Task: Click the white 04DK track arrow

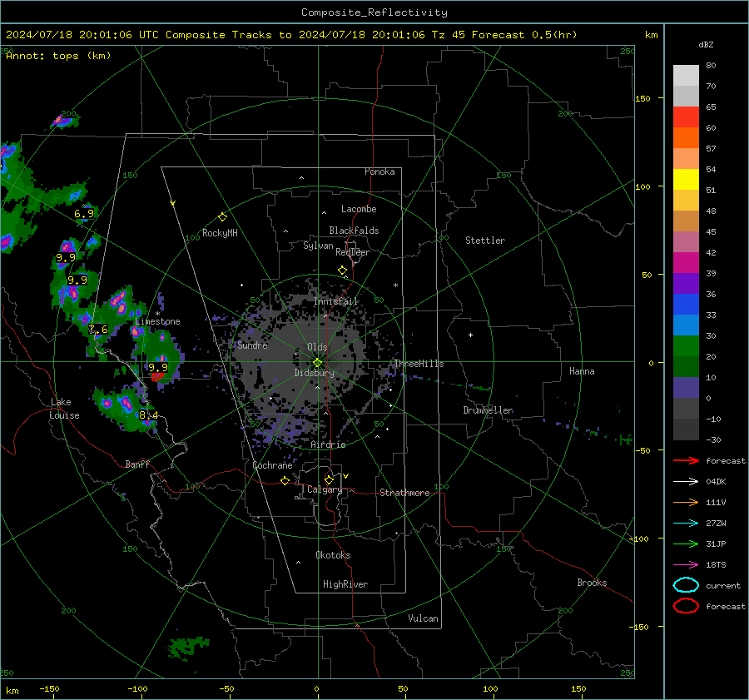Action: [686, 481]
